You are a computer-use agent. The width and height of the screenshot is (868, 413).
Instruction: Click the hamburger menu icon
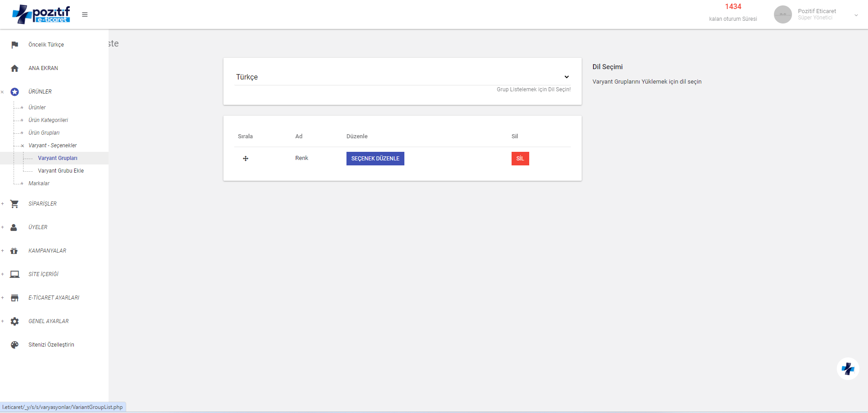pos(85,14)
